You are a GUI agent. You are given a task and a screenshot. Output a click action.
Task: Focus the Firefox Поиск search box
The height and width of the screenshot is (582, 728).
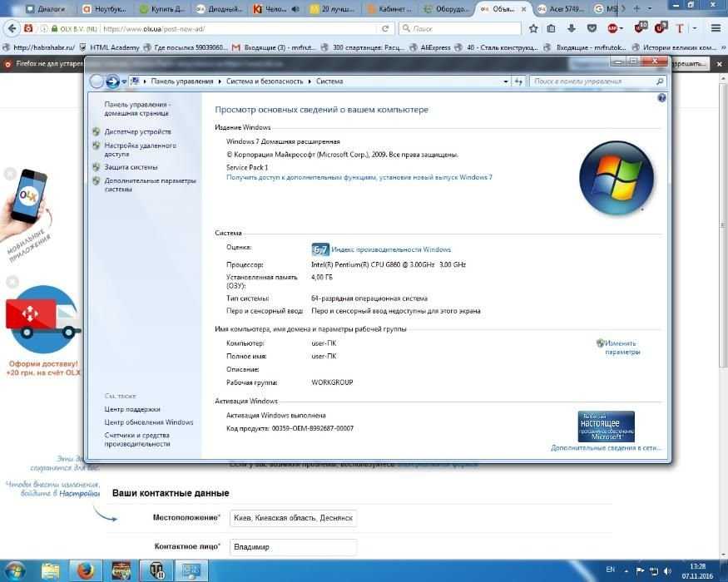459,29
